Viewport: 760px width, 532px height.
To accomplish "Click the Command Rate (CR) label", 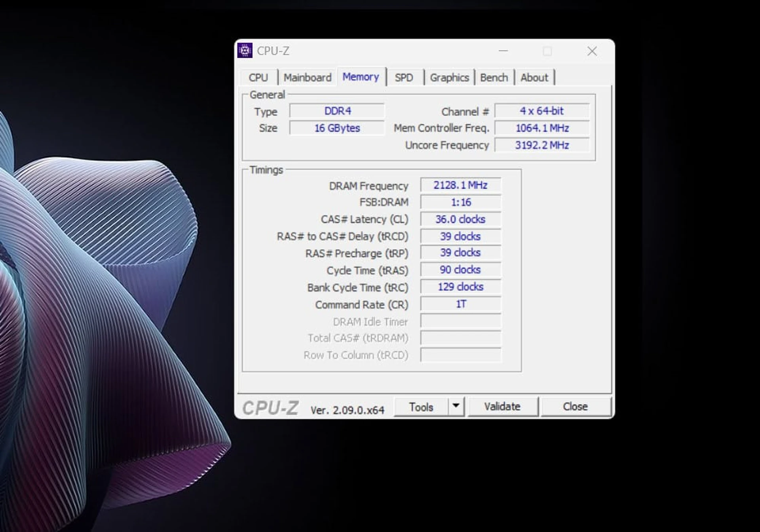I will pos(361,305).
